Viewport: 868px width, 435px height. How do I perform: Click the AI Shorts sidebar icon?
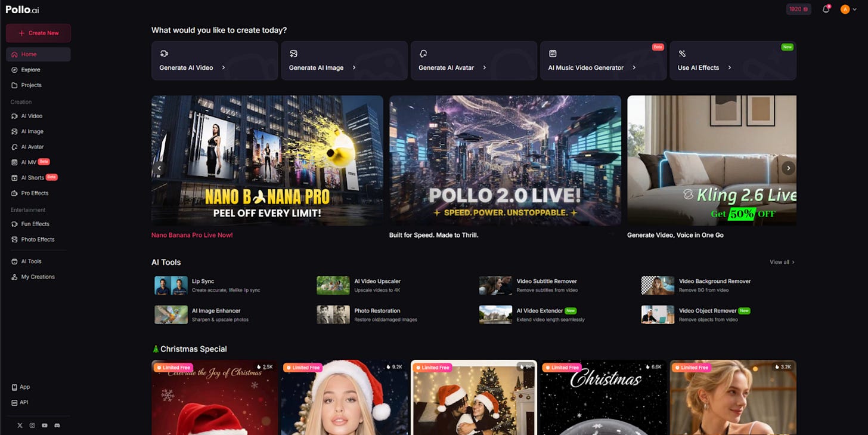15,178
